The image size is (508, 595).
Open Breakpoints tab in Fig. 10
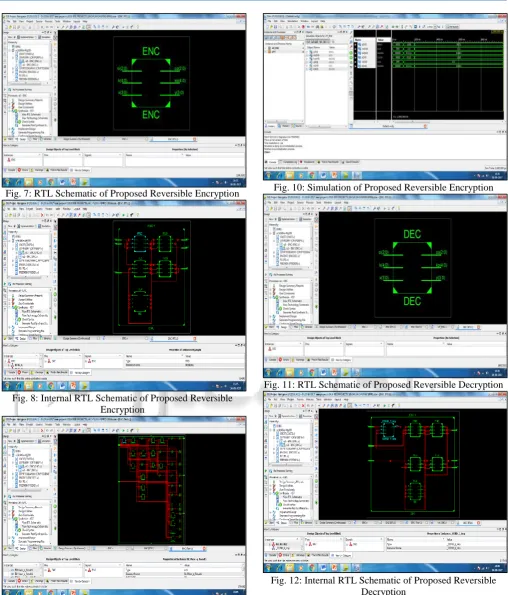[308, 162]
